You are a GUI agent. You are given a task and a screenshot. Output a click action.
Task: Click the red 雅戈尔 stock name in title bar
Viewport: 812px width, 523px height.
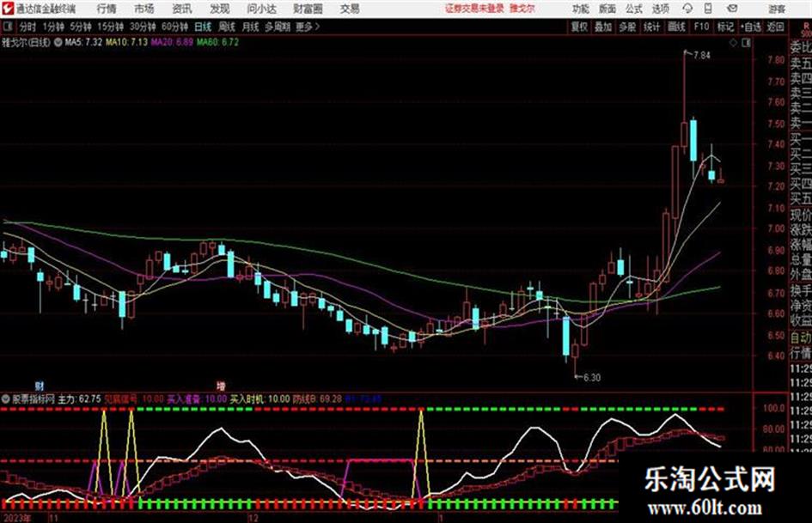[522, 9]
